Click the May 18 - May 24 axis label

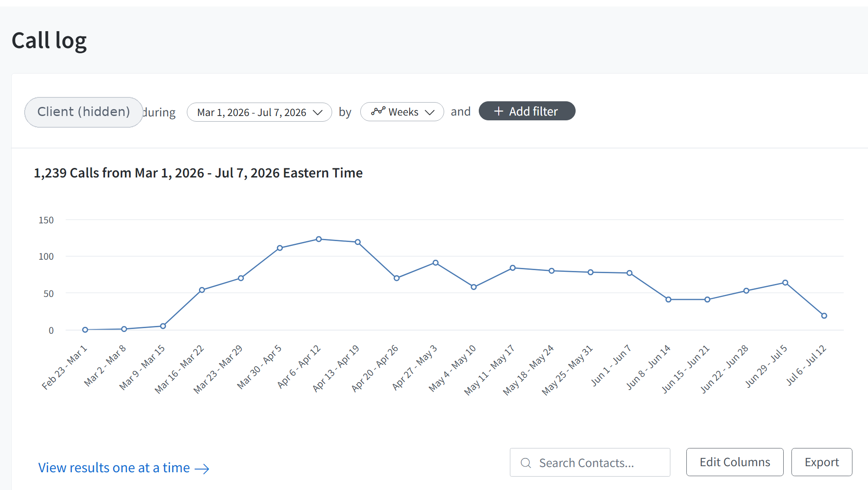528,370
